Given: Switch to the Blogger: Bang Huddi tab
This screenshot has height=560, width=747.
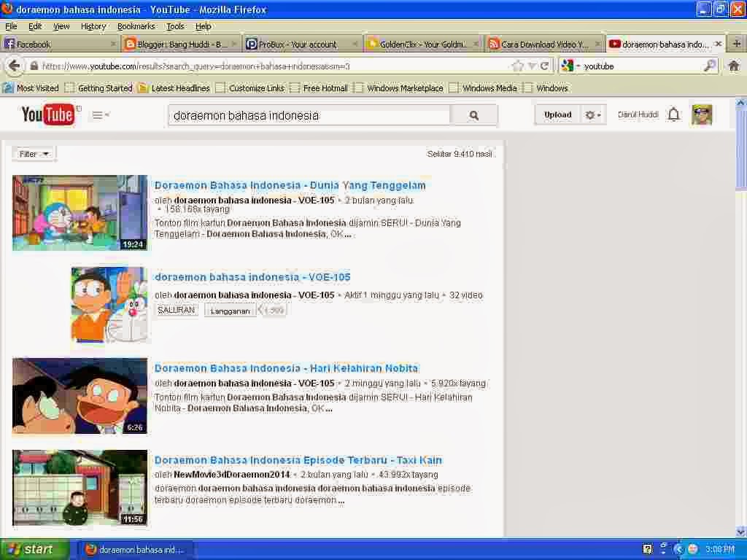Looking at the screenshot, I should pyautogui.click(x=181, y=44).
